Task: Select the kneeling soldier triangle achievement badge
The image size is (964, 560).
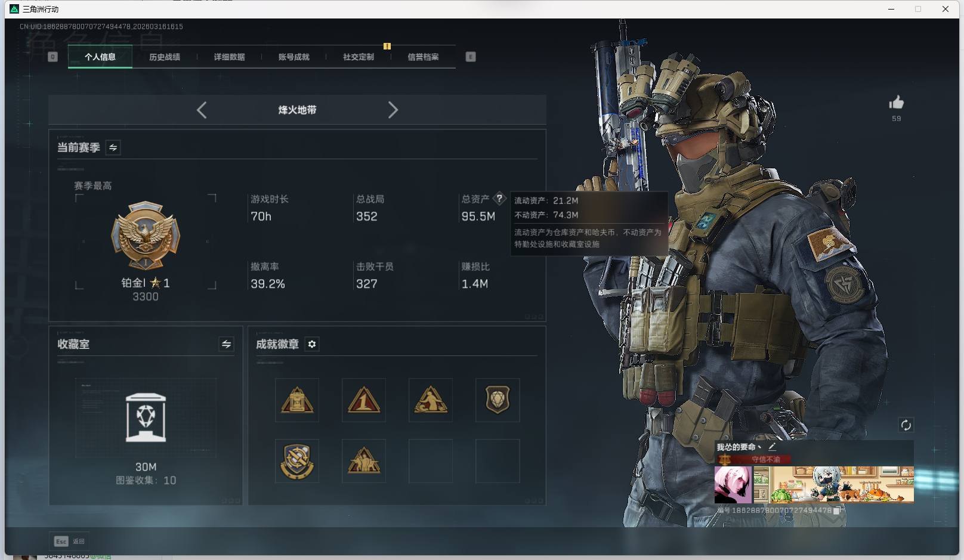Action: [431, 400]
